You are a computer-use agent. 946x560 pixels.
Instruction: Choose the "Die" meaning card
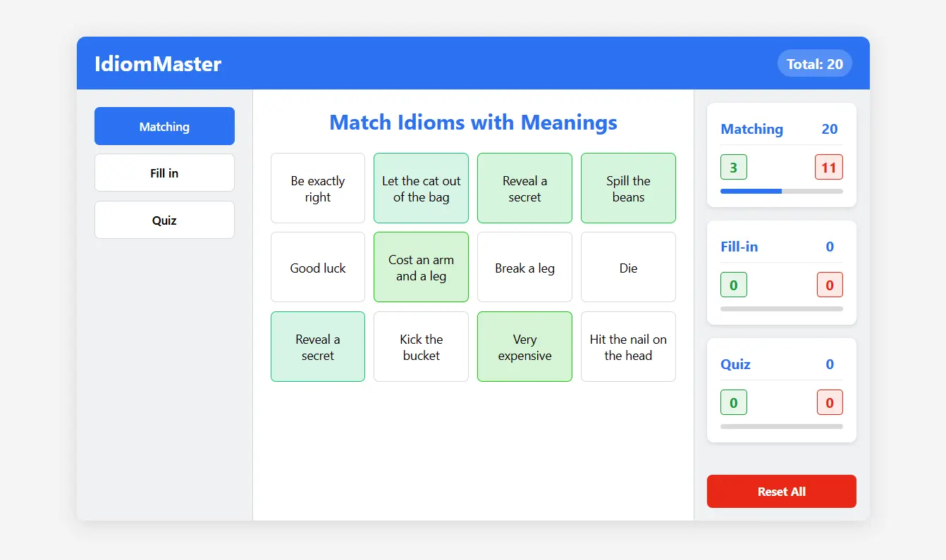(x=628, y=268)
